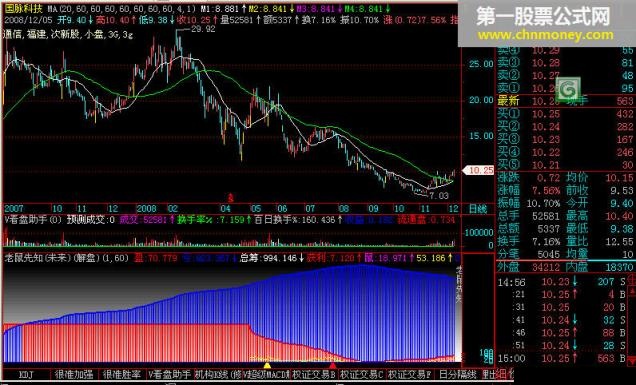Select the 买④ 10.22 bid row
636x385 pixels.
pyautogui.click(x=565, y=153)
